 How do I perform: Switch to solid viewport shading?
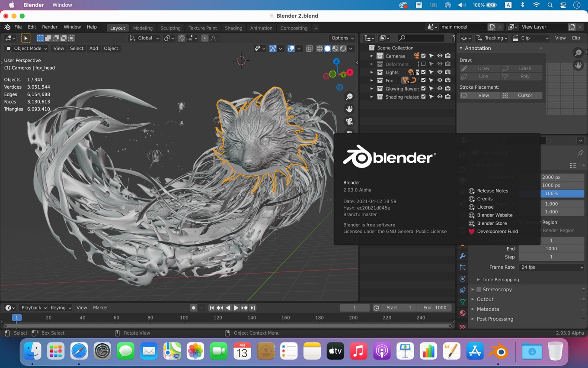pyautogui.click(x=327, y=48)
